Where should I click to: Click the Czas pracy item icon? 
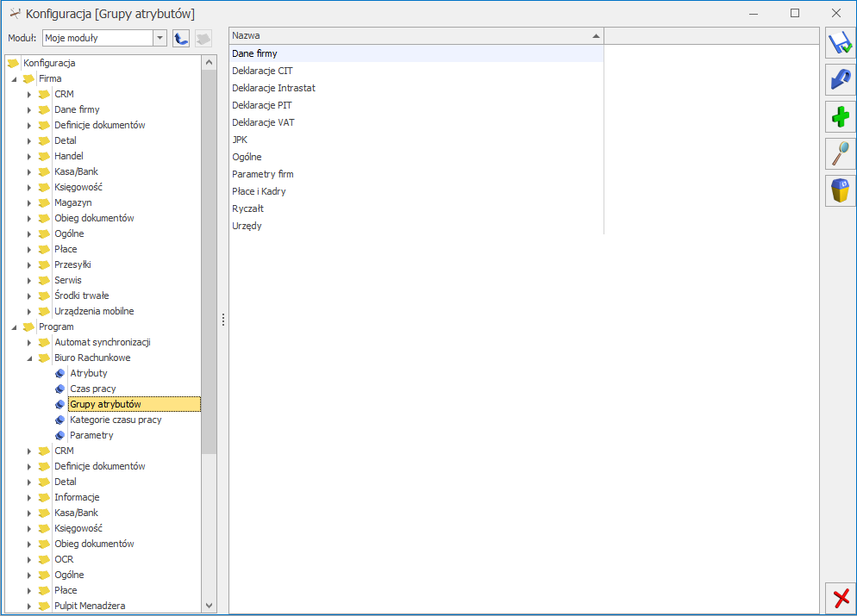60,389
